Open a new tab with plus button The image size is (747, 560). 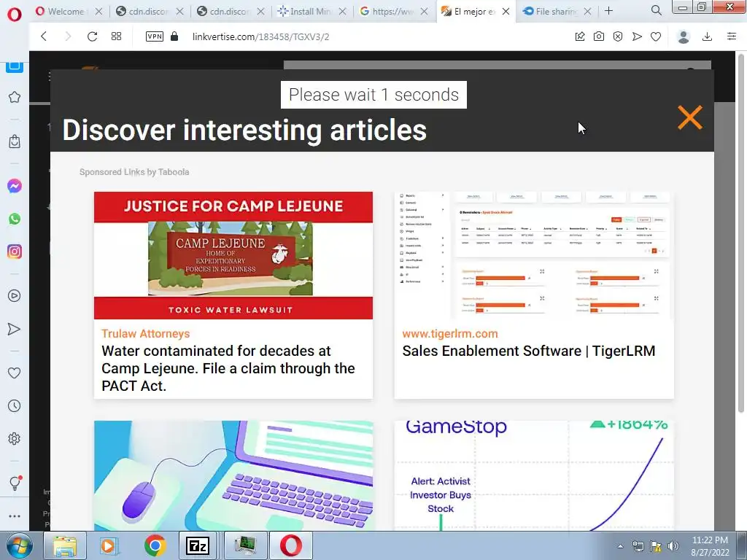pyautogui.click(x=609, y=10)
